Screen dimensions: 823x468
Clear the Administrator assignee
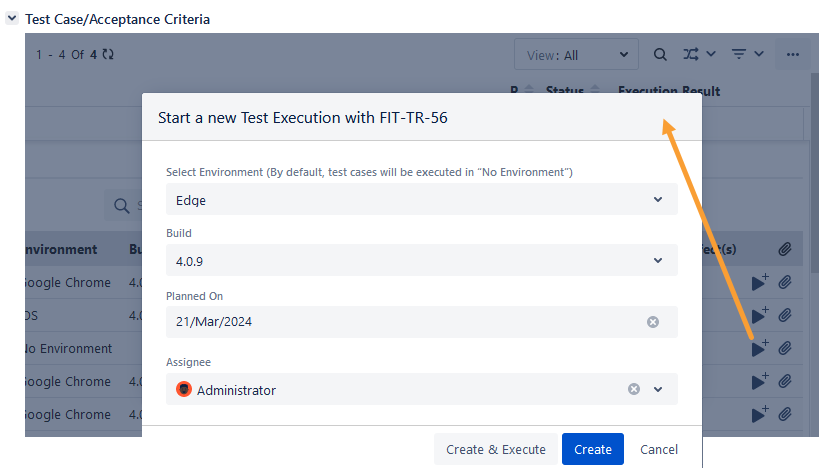pyautogui.click(x=634, y=389)
